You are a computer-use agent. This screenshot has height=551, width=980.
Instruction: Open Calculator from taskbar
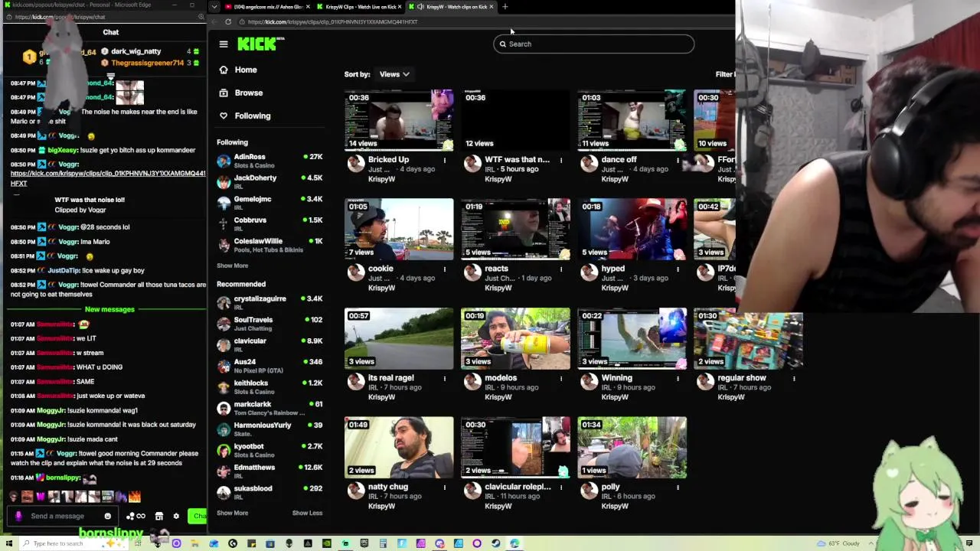383,543
